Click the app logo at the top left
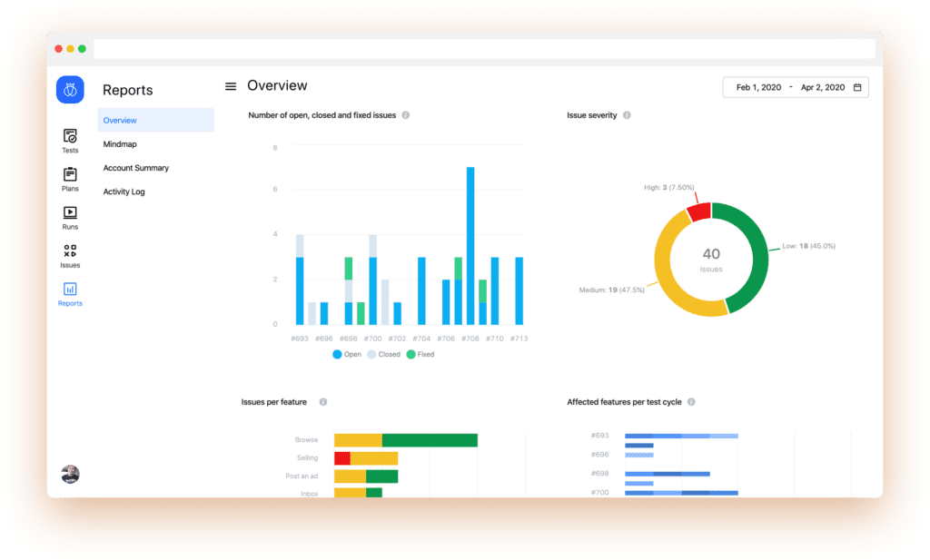This screenshot has height=560, width=930. point(70,89)
